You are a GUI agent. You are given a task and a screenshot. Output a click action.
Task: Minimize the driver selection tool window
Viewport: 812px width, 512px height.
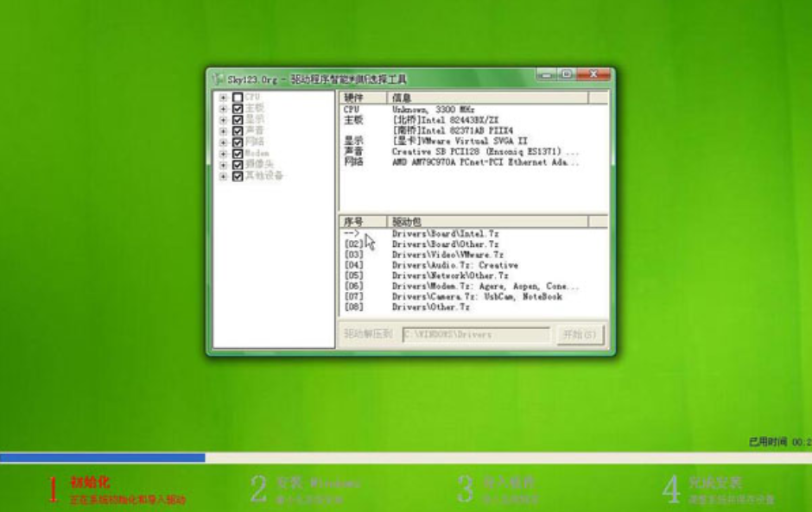click(x=547, y=76)
